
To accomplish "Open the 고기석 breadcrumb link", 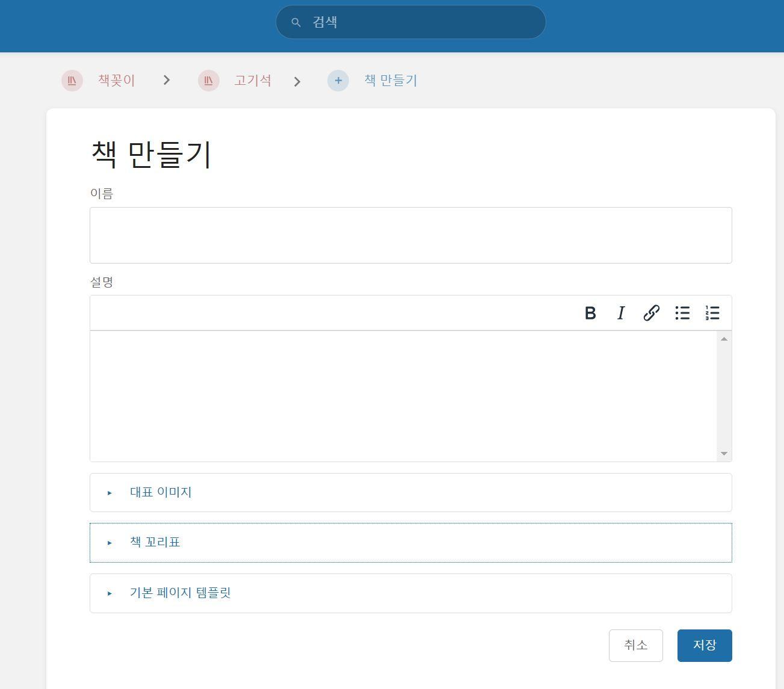I will click(253, 80).
